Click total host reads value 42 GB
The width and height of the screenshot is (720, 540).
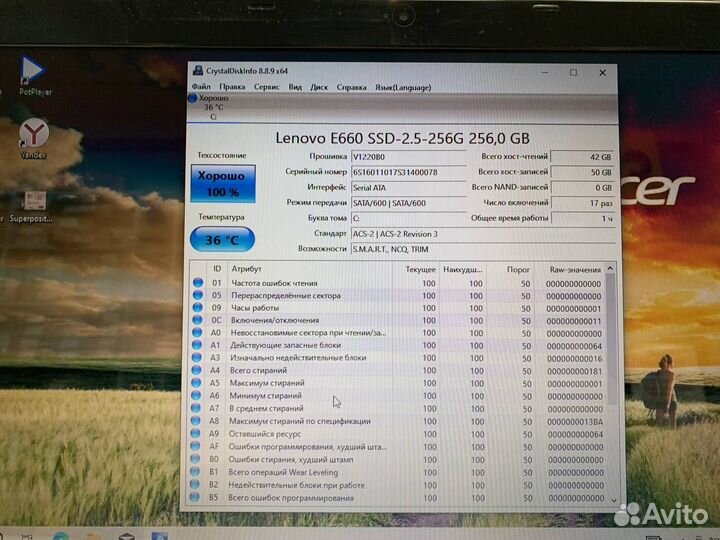[x=582, y=157]
